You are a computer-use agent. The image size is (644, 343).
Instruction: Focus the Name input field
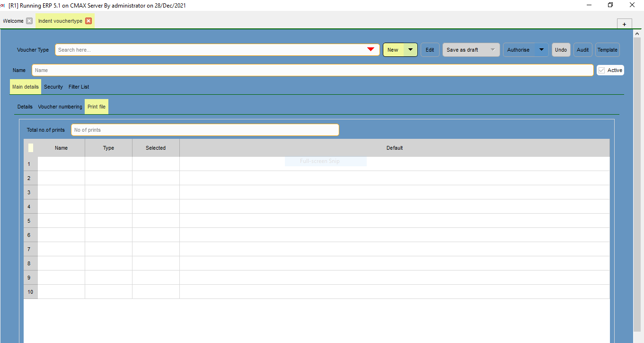click(x=312, y=70)
